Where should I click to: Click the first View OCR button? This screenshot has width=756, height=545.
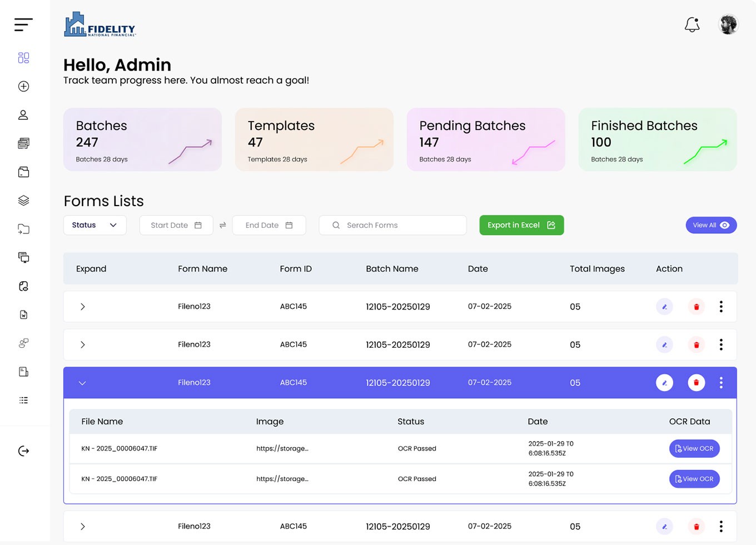point(694,449)
